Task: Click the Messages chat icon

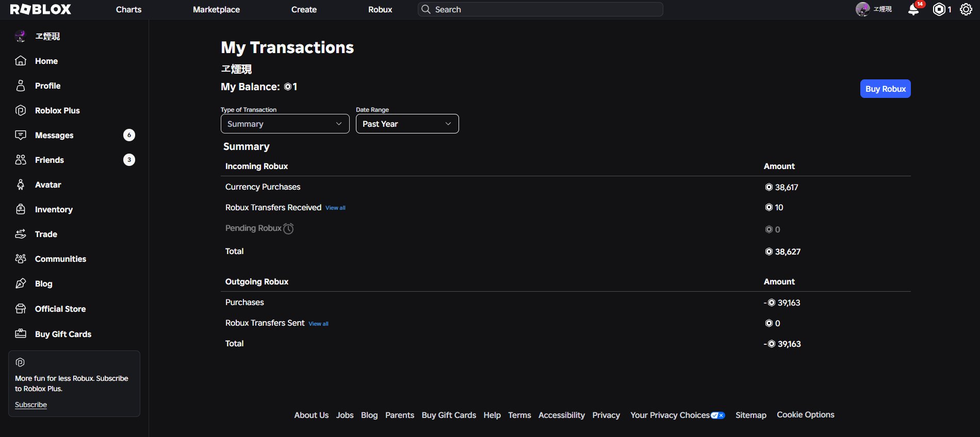Action: [21, 135]
